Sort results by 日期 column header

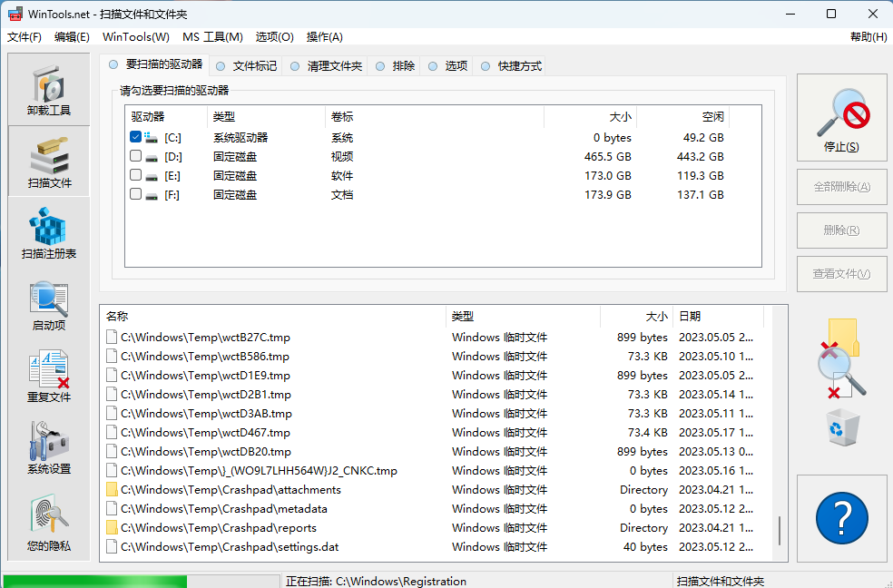click(x=718, y=317)
